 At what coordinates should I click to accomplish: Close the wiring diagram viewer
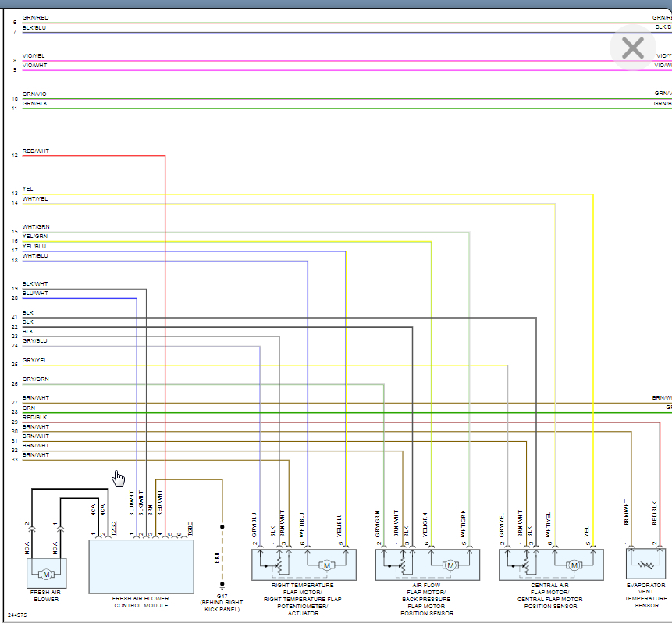(632, 48)
